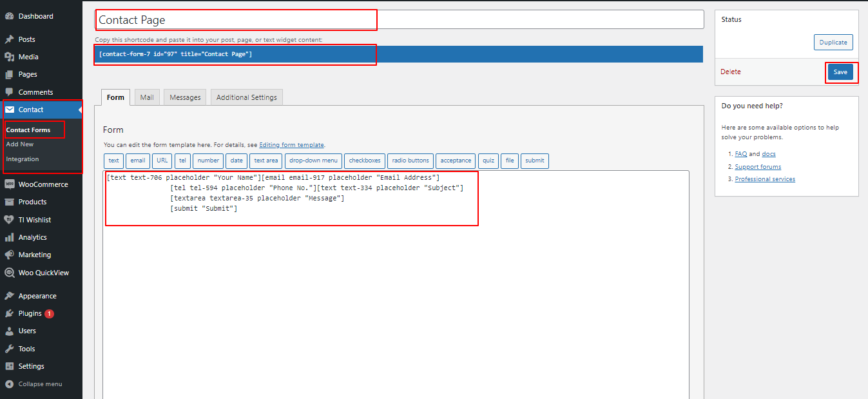868x399 pixels.
Task: Switch to the Mail tab
Action: (x=147, y=97)
